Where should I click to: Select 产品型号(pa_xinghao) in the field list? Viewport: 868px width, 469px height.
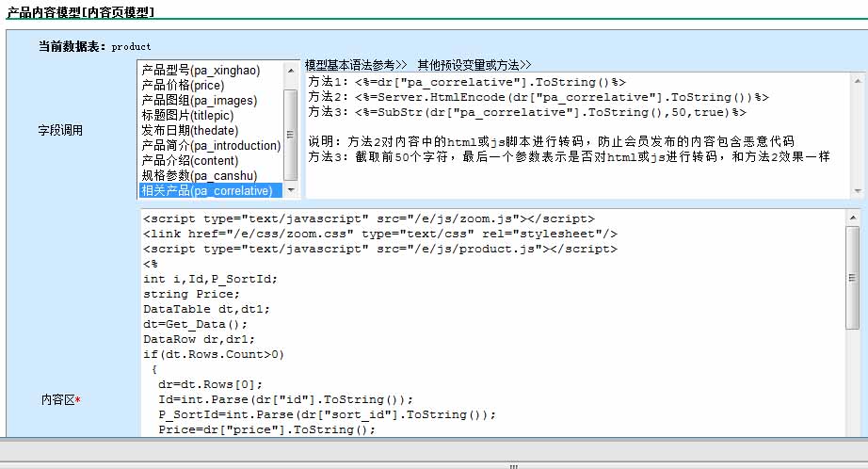[200, 71]
